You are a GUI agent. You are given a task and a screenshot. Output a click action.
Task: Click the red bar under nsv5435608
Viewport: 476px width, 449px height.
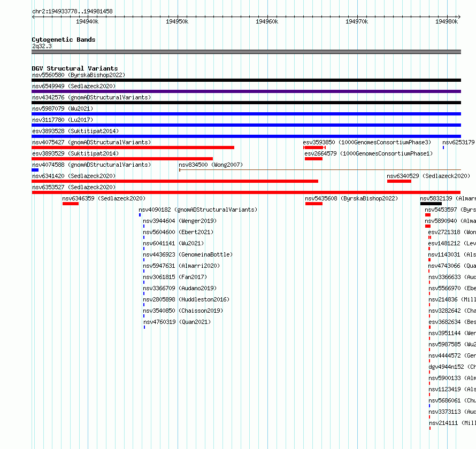click(x=314, y=204)
